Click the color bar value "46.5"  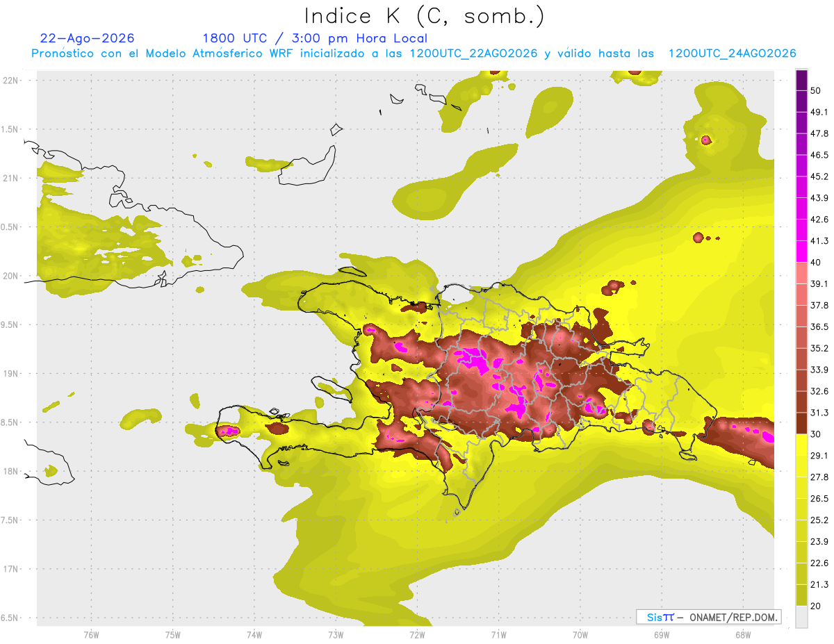point(819,155)
